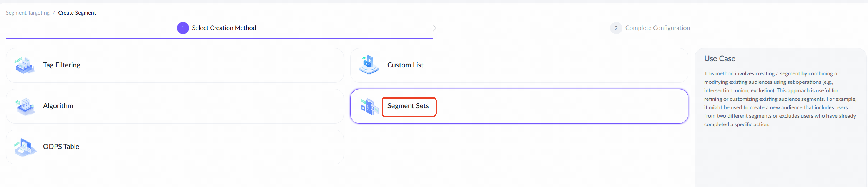868x187 pixels.
Task: Click empty area of the Segment Sets card
Action: pyautogui.click(x=557, y=106)
